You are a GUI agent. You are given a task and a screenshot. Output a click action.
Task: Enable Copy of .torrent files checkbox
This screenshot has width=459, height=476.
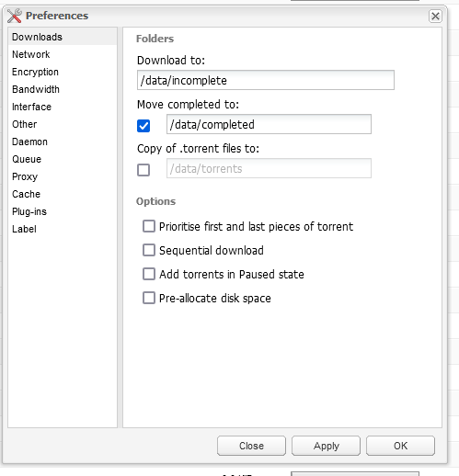tap(143, 170)
